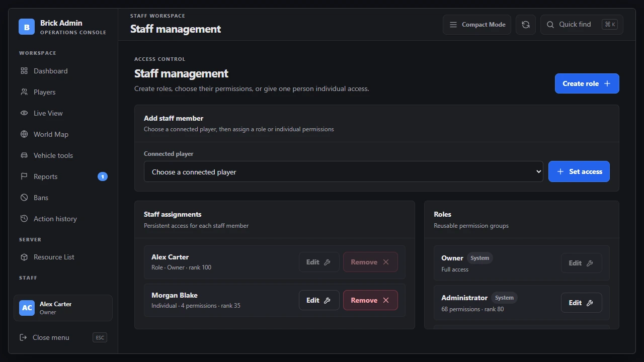The height and width of the screenshot is (362, 644).
Task: Expand the connected player dropdown
Action: (x=344, y=171)
